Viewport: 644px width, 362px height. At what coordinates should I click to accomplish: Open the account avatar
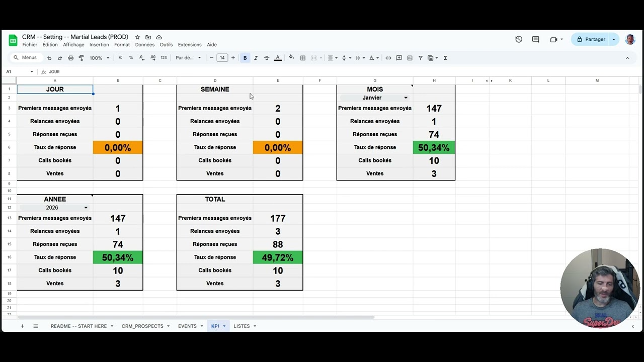(x=630, y=39)
